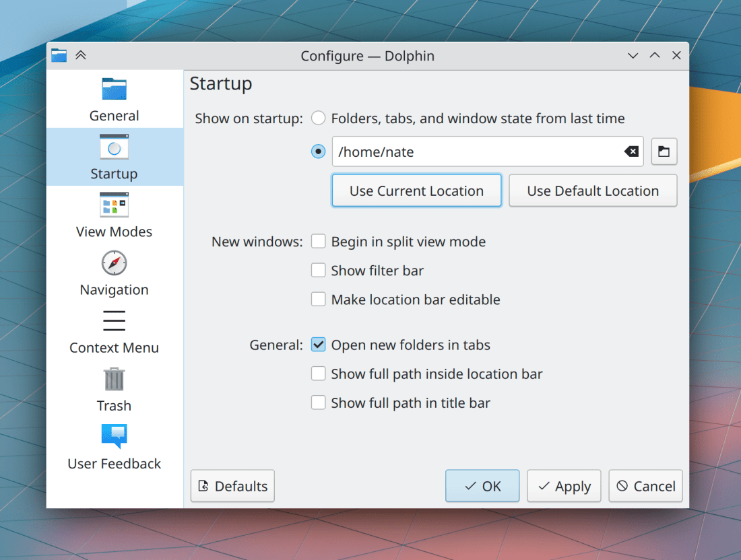
Task: Click Apply to save settings
Action: coord(564,486)
